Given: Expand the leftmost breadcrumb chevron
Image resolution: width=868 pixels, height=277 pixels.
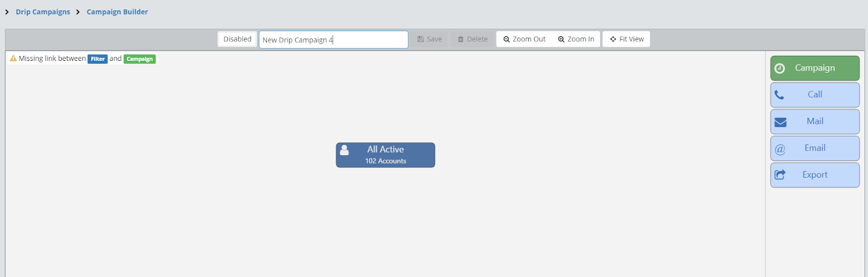Looking at the screenshot, I should tap(7, 12).
